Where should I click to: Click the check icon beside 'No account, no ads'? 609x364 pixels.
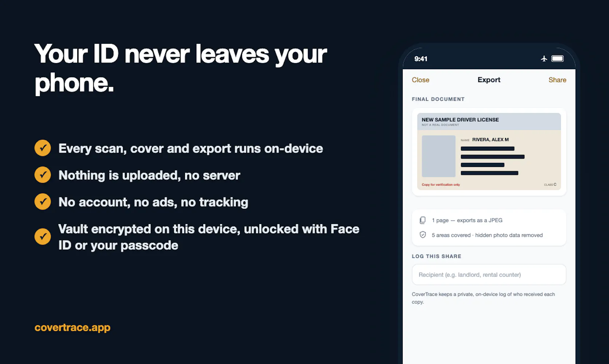[43, 202]
